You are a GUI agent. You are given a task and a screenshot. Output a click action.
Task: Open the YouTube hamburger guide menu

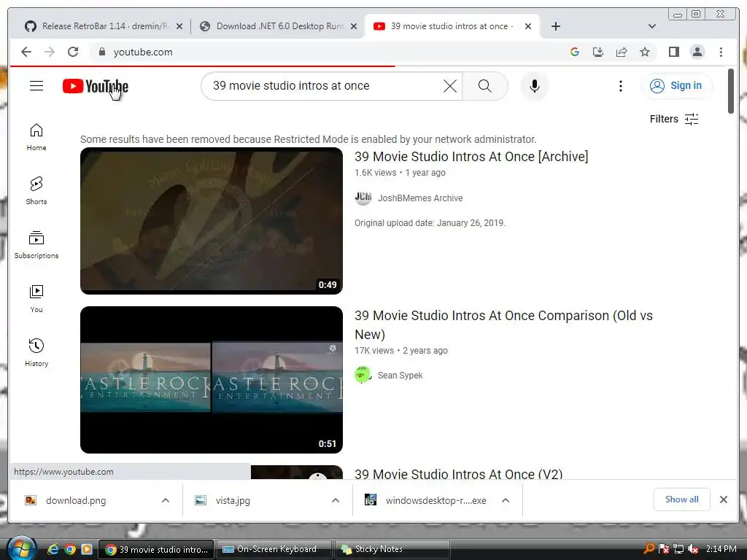[36, 86]
